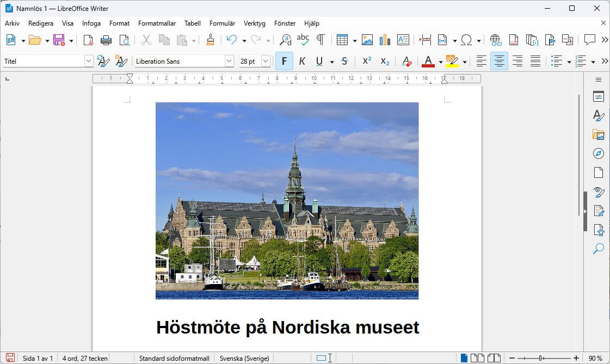Screen dimensions: 610x364
Task: Open the print preview
Action: [125, 39]
